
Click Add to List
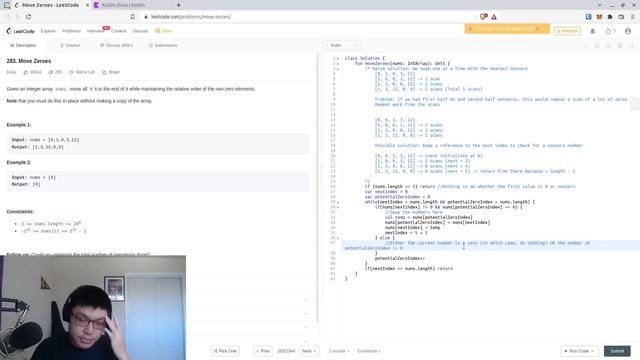click(82, 72)
